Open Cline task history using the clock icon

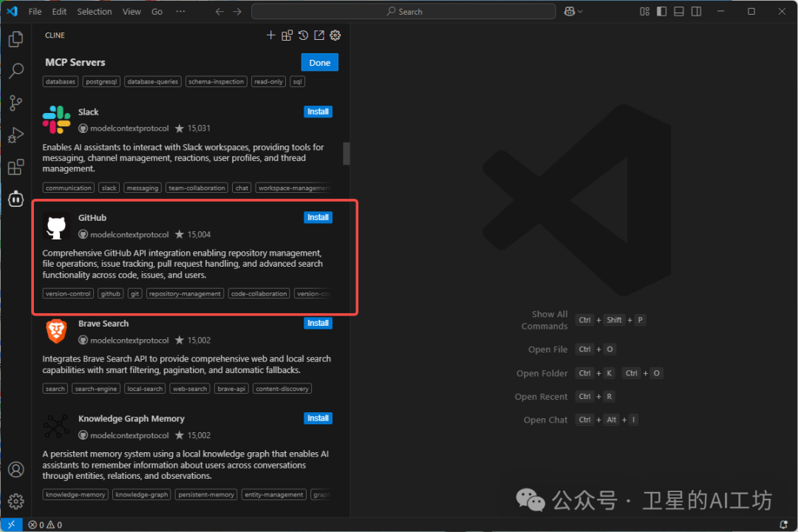pyautogui.click(x=302, y=35)
